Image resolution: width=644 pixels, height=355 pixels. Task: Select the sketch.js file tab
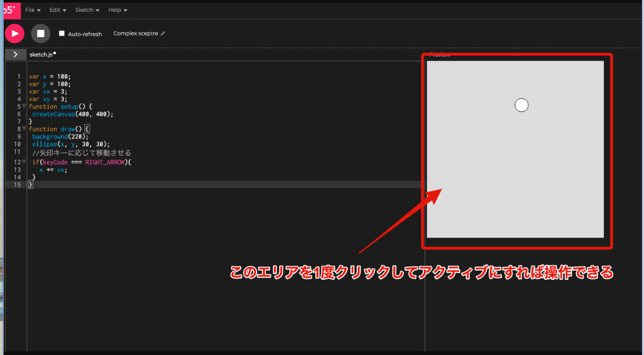pyautogui.click(x=41, y=54)
